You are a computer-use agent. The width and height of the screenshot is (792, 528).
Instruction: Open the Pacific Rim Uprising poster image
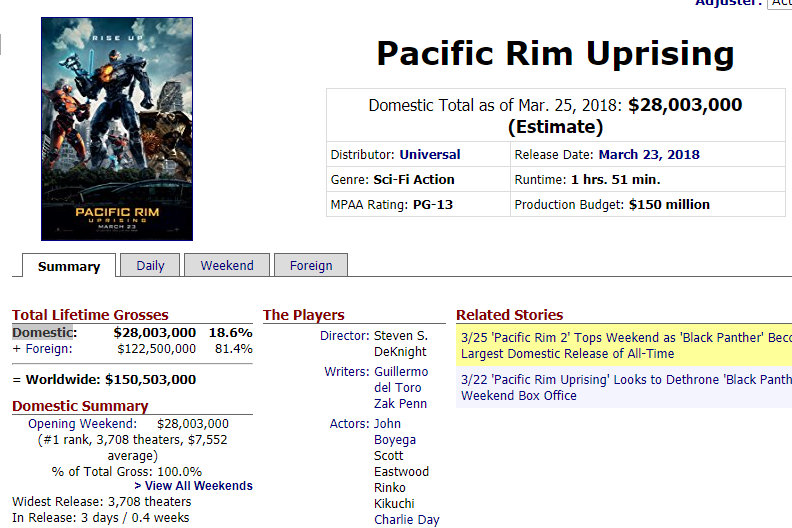pos(117,129)
